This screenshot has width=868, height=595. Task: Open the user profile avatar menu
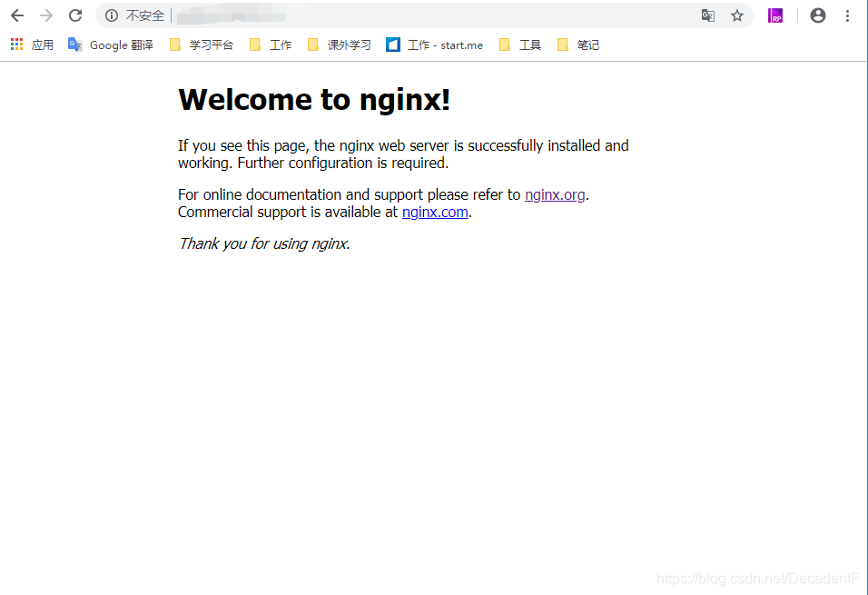tap(818, 15)
